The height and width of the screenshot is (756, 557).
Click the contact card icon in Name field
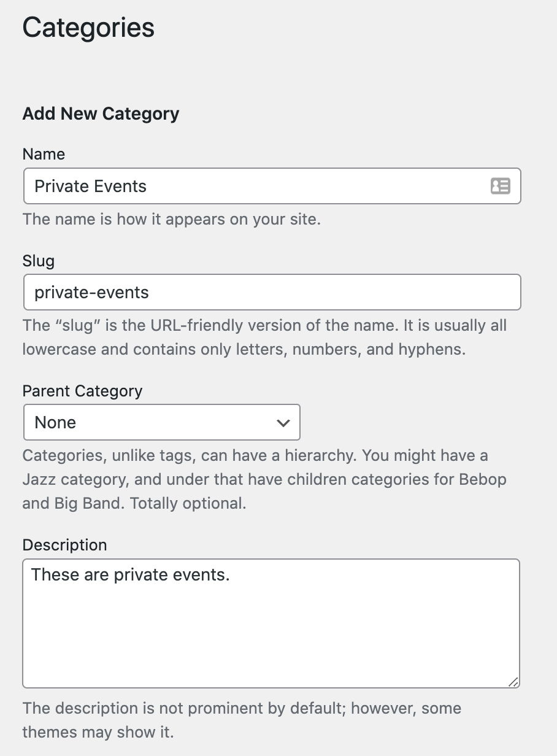click(501, 186)
